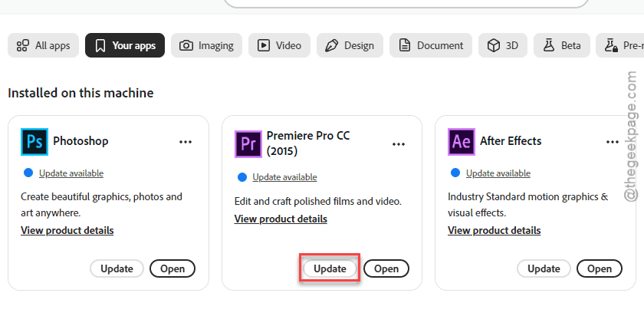Click Update button for After Effects
The height and width of the screenshot is (326, 644).
click(544, 268)
